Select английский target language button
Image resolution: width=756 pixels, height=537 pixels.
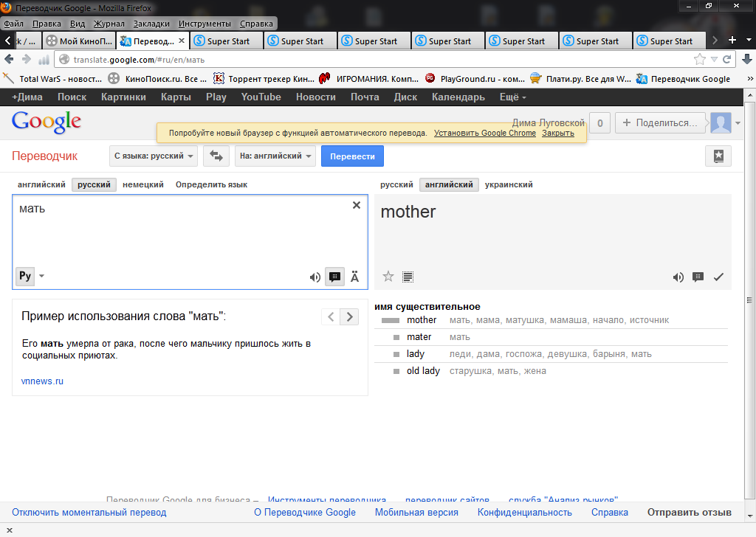[x=449, y=184]
